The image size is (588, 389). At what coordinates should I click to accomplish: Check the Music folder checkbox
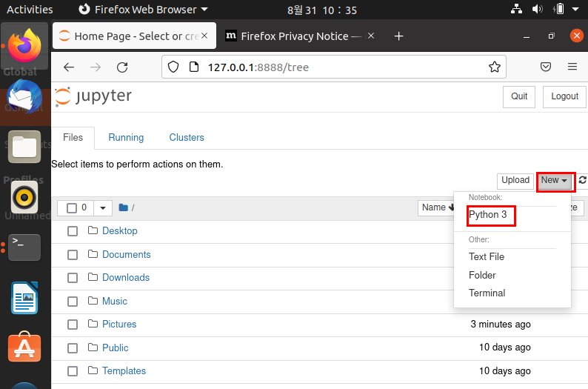[73, 302]
